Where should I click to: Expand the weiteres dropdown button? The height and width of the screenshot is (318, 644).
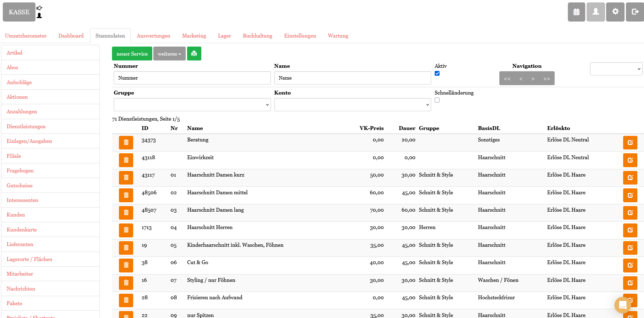169,54
